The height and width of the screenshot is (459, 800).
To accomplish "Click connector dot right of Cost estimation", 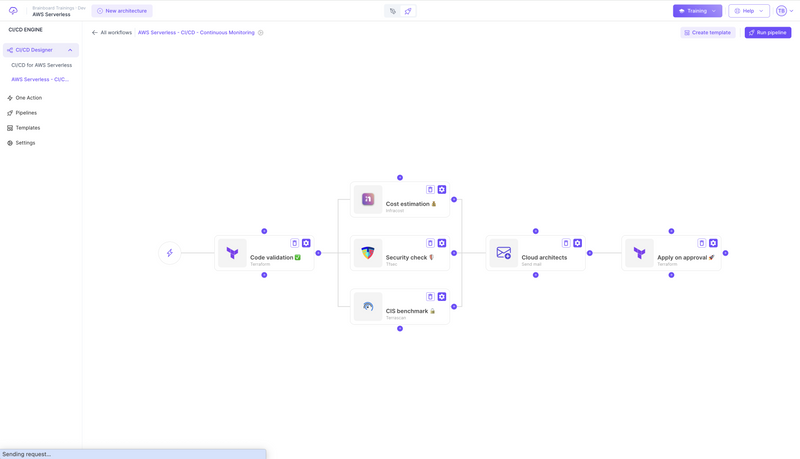I will (x=454, y=199).
